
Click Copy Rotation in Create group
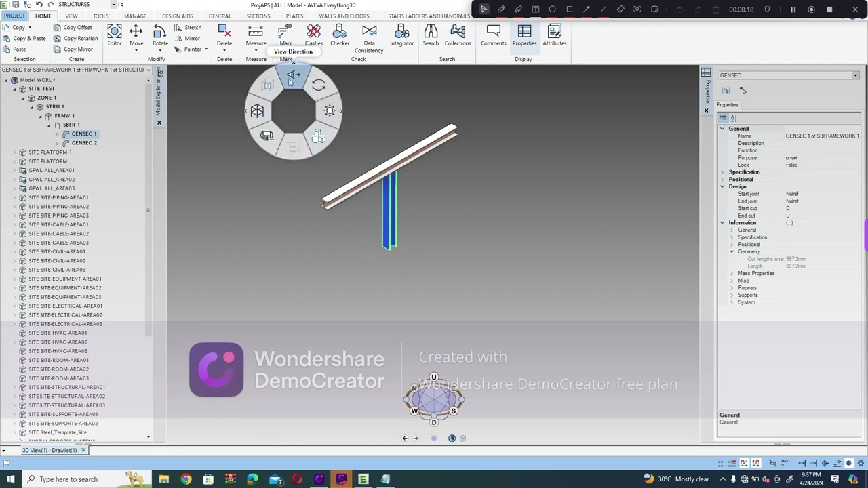click(76, 39)
